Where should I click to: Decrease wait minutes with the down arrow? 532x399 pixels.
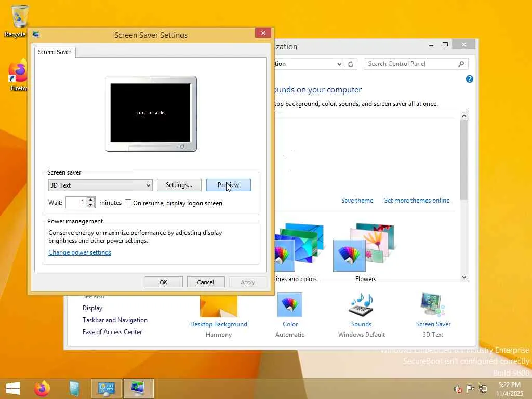tap(91, 205)
